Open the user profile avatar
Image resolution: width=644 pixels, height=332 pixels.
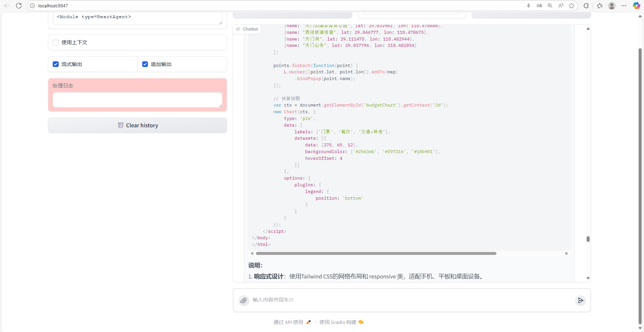pyautogui.click(x=612, y=6)
